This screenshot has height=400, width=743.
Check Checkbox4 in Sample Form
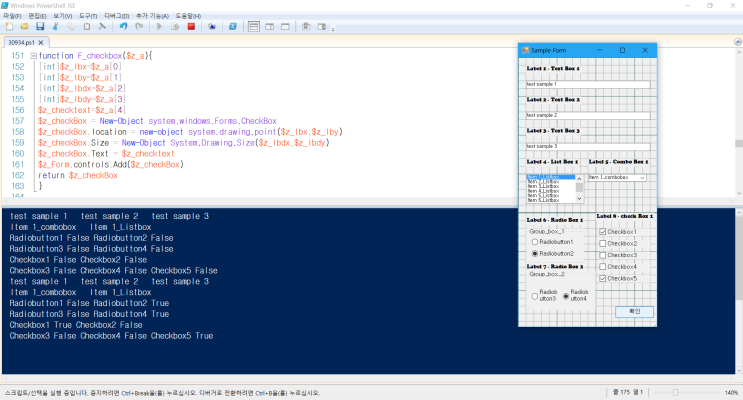603,267
